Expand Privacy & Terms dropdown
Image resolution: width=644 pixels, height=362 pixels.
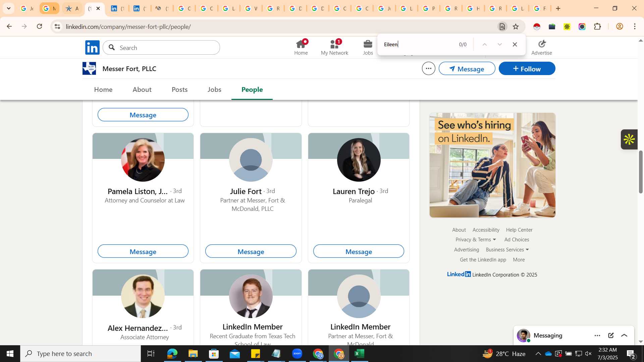point(476,240)
